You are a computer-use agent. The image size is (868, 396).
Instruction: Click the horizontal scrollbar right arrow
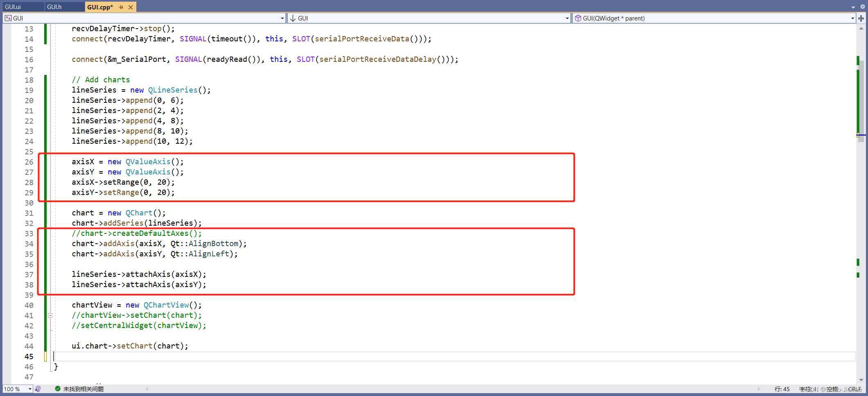(759, 389)
